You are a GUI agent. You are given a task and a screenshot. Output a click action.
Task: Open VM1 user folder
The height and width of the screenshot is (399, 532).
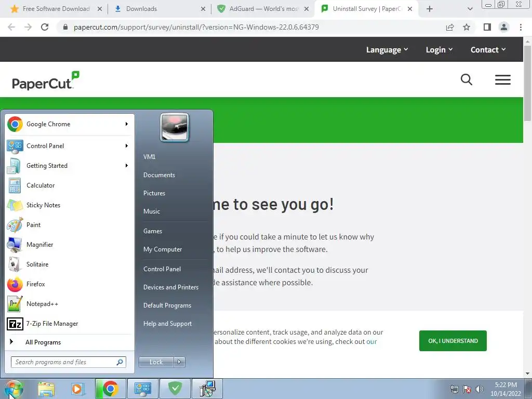click(149, 157)
